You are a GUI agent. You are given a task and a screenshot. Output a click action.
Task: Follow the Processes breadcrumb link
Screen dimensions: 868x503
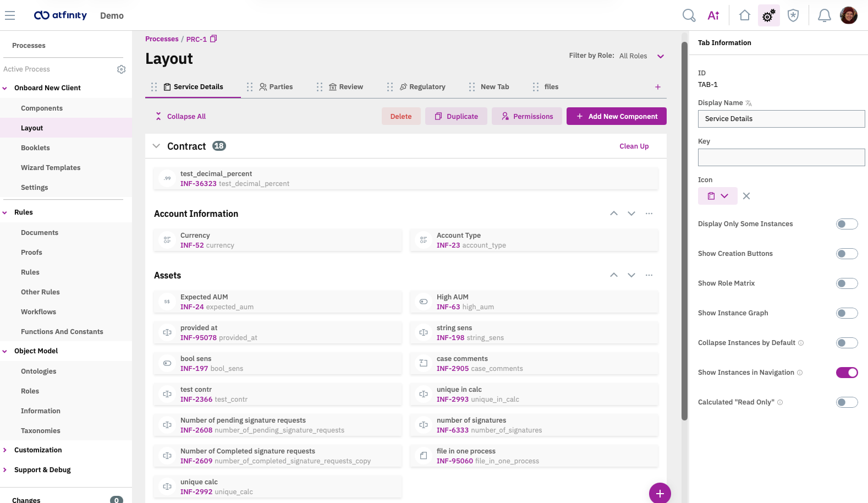(x=162, y=39)
